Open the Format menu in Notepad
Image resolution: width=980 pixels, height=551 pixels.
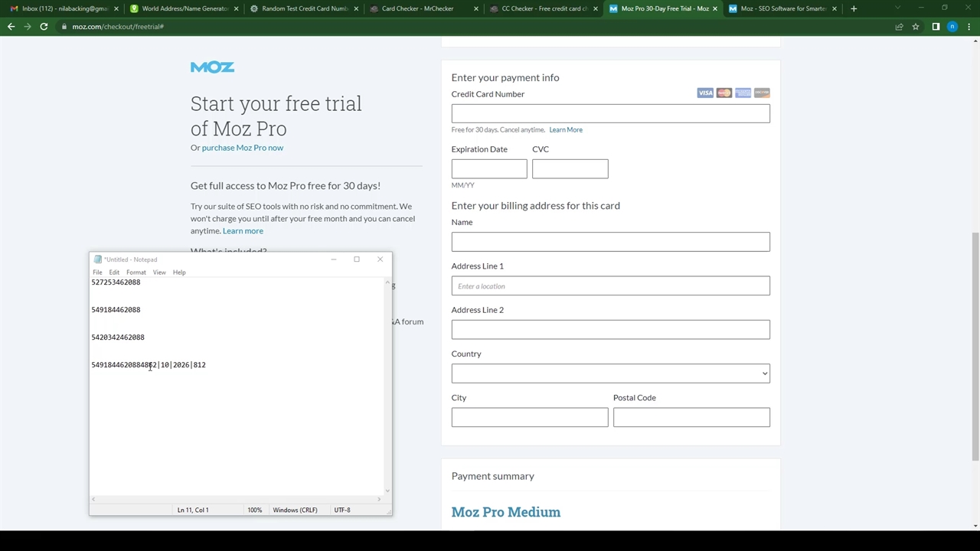136,272
